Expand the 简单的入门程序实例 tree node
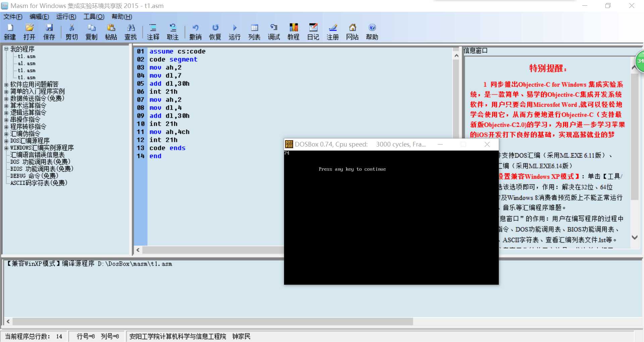644x342 pixels. tap(6, 92)
